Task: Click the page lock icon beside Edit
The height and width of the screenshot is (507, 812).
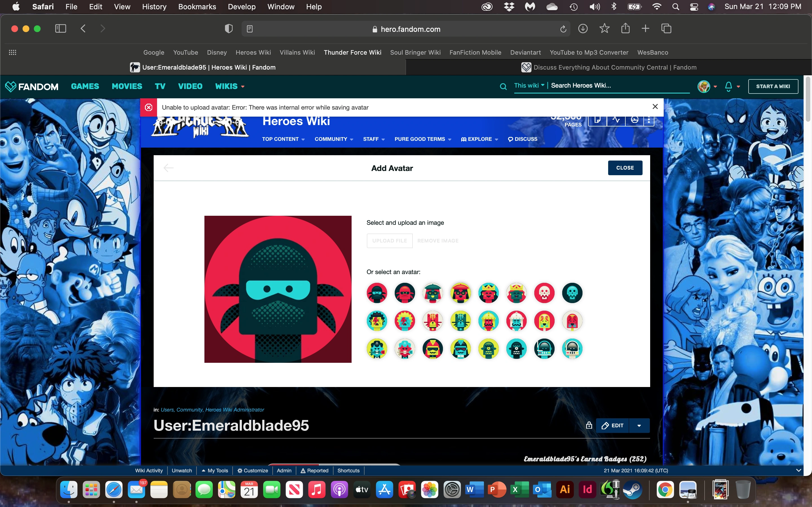Action: (x=589, y=425)
